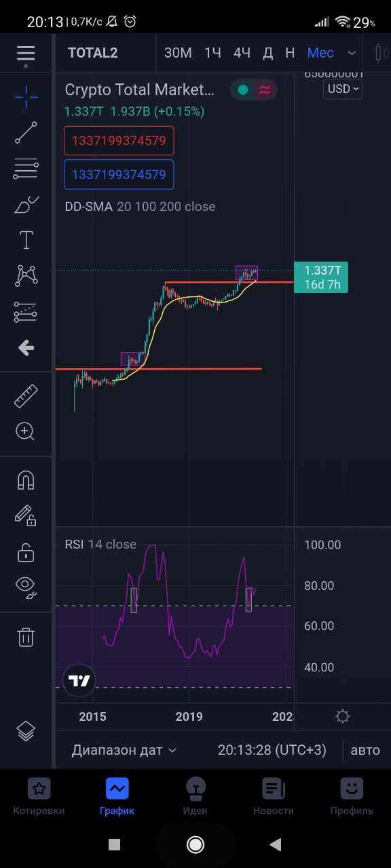
Task: Open the Идеи ideas tab
Action: point(195,796)
